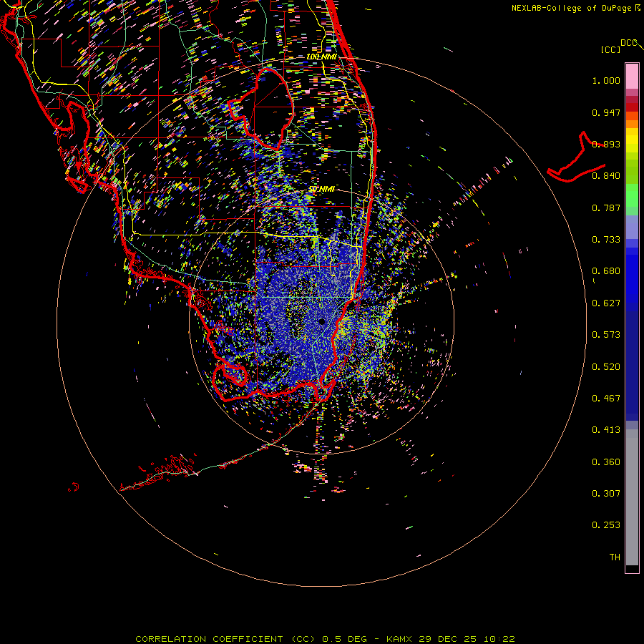Screen dimensions: 644x644
Task: Select the 0.467 legend value
Action: tap(606, 399)
